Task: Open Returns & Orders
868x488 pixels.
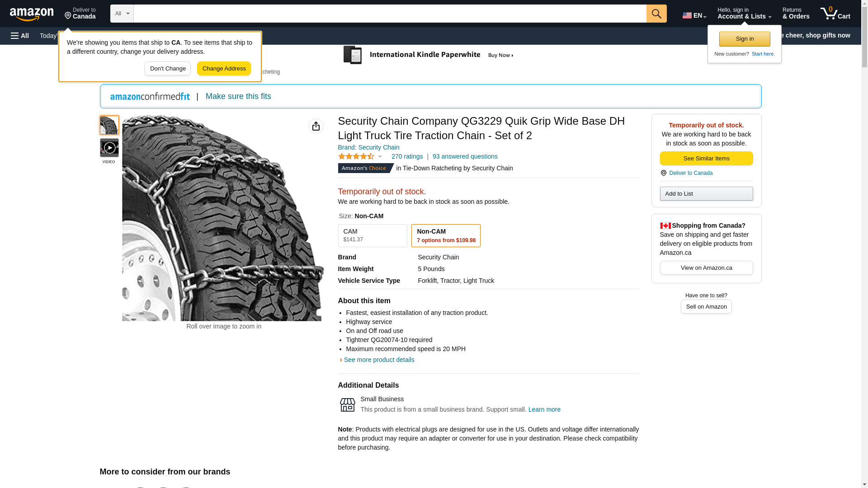Action: pyautogui.click(x=796, y=14)
